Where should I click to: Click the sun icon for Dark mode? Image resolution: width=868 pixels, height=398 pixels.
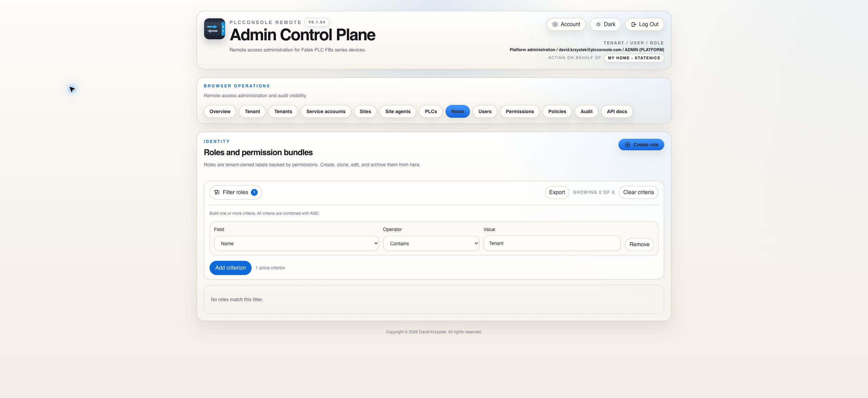[598, 24]
